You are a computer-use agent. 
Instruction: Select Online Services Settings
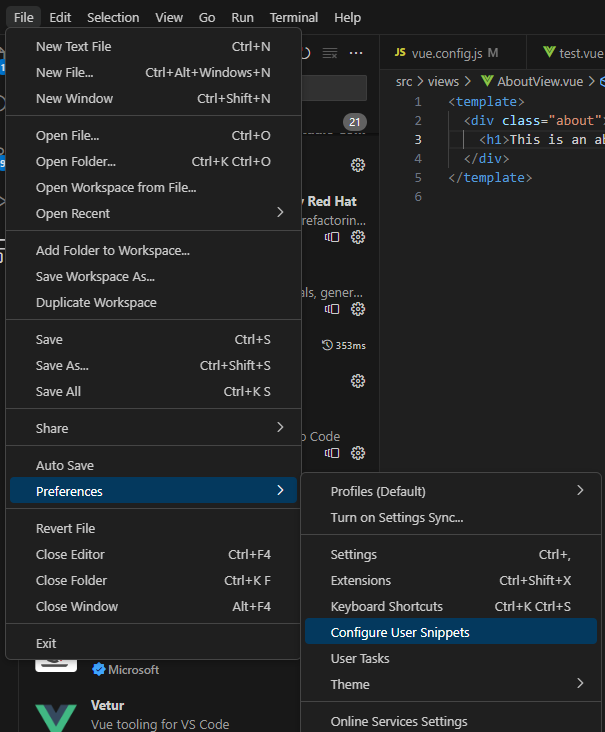click(451, 721)
